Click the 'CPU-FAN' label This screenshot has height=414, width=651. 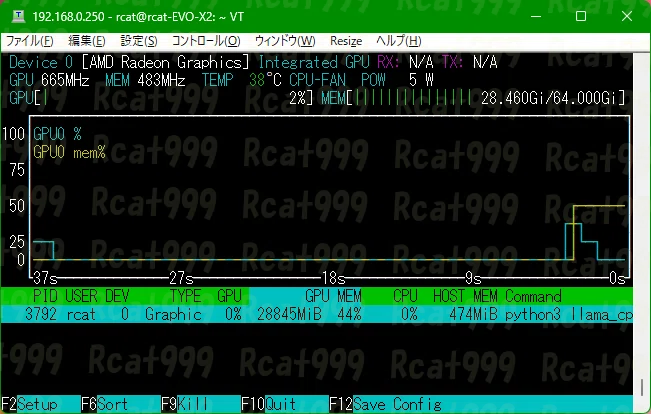pyautogui.click(x=317, y=80)
